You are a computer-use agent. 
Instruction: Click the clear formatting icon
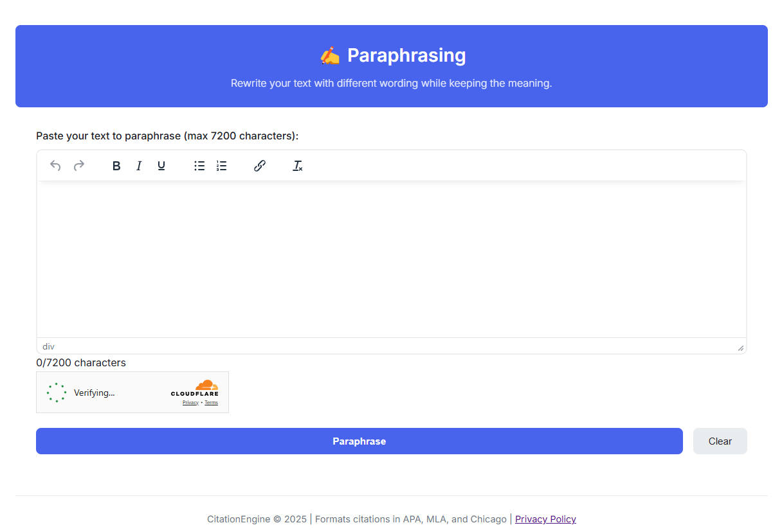[x=298, y=166]
